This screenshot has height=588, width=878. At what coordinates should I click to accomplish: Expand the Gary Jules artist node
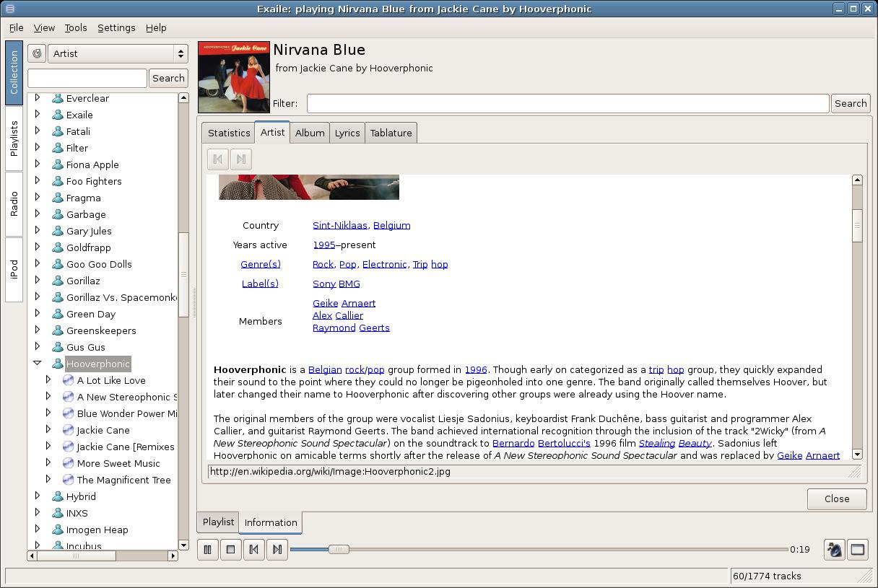coord(38,231)
